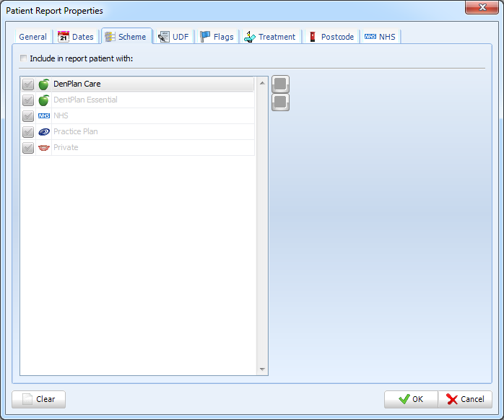
Task: Click the lips icon beside Private
Action: (x=44, y=147)
